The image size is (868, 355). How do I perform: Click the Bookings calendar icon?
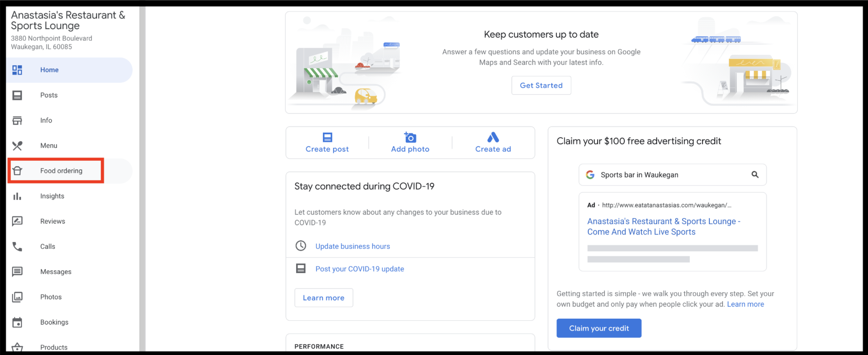tap(17, 322)
